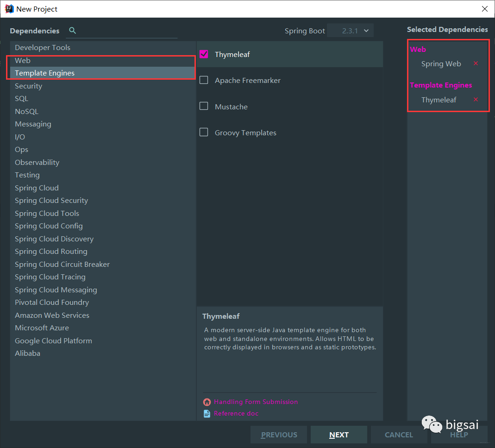Click the IntelliJ logo in the title bar
This screenshot has width=495, height=448.
click(x=9, y=9)
